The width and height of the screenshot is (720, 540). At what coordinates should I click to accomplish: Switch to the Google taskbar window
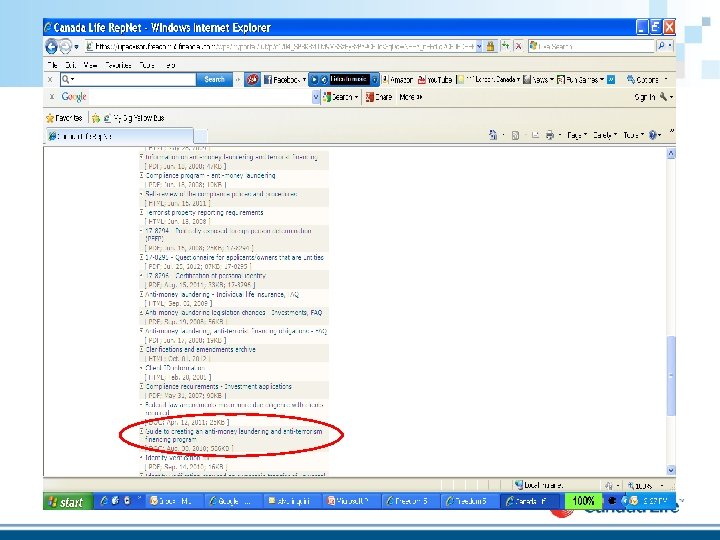coord(234,501)
